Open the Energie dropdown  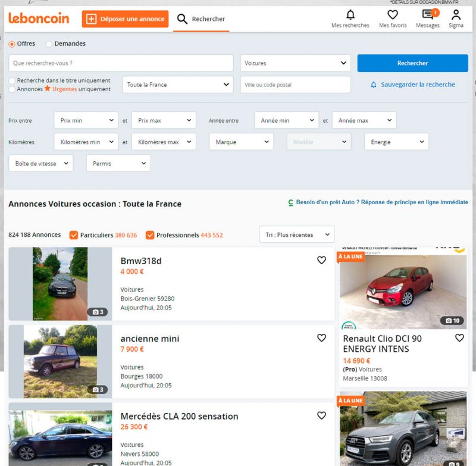pos(396,142)
